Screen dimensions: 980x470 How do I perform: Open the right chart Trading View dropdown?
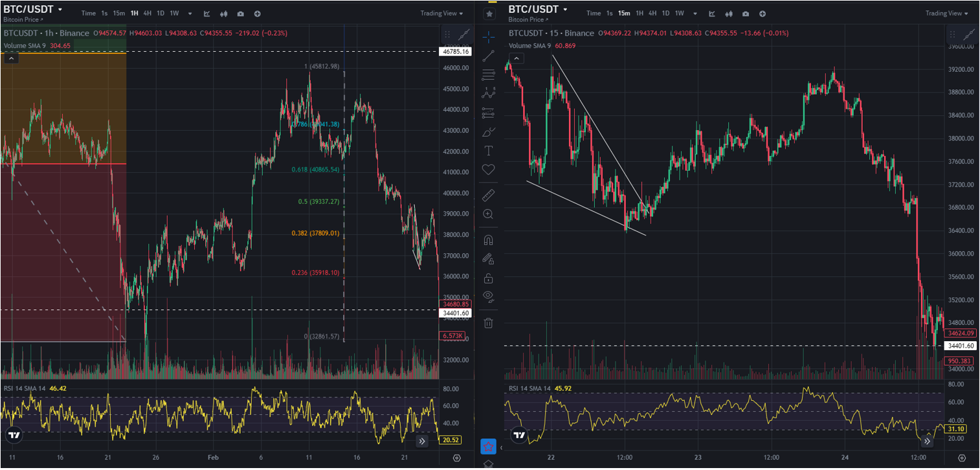947,13
